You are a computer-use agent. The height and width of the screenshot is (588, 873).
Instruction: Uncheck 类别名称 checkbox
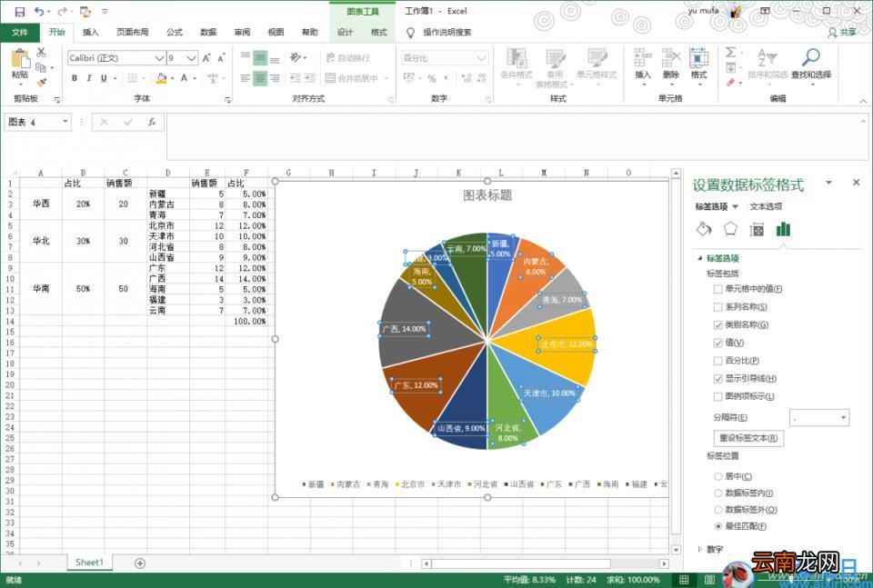(717, 324)
